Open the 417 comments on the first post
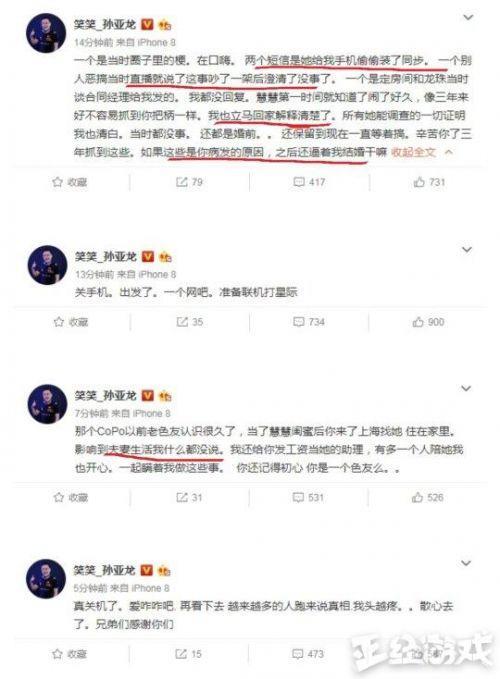500x679 pixels. click(x=309, y=182)
